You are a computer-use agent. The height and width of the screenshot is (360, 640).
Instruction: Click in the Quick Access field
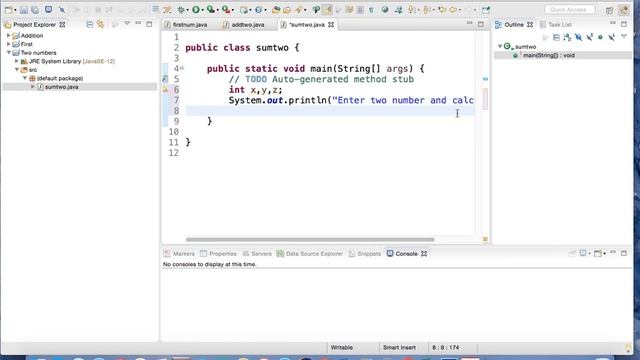[x=569, y=9]
